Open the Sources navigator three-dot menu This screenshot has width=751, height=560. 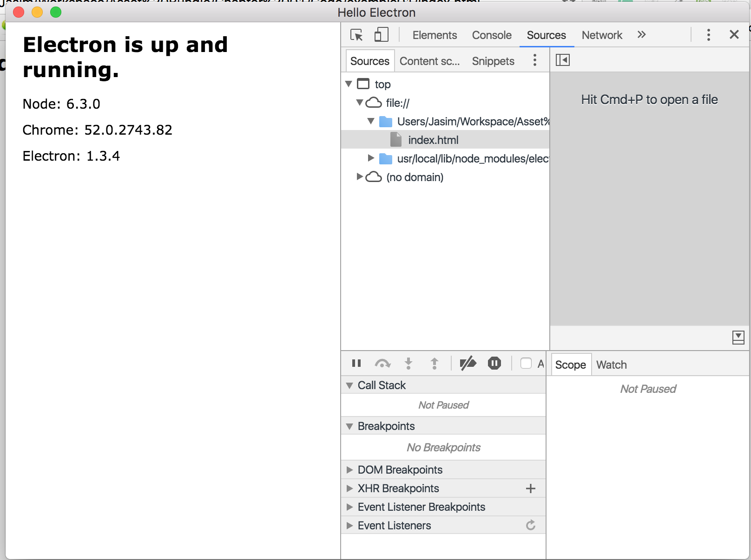(535, 60)
